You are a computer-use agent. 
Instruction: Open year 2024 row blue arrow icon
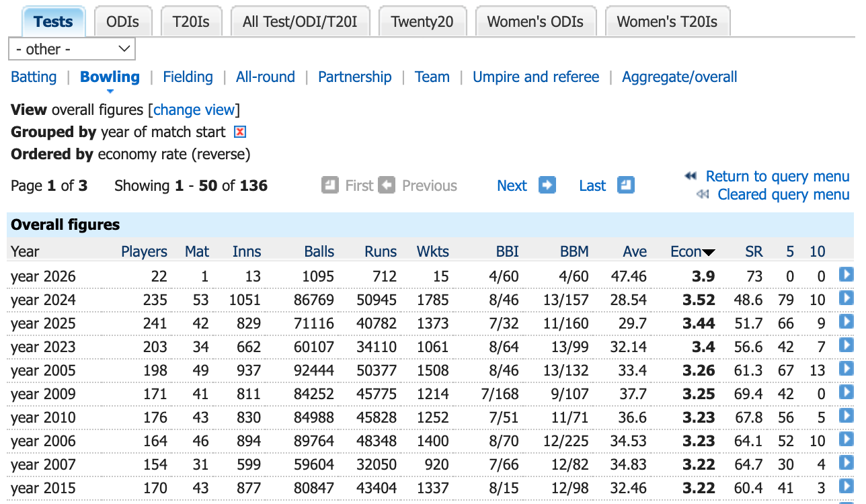846,298
